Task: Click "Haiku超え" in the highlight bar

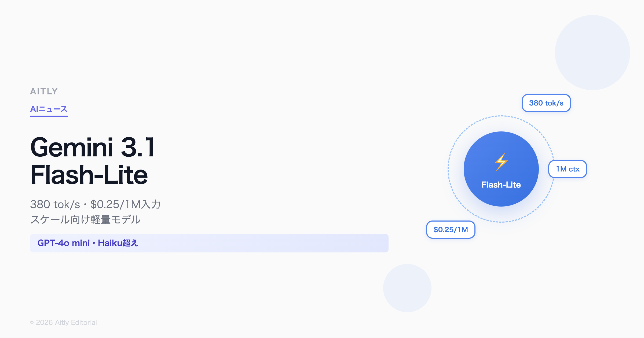Action: point(118,243)
